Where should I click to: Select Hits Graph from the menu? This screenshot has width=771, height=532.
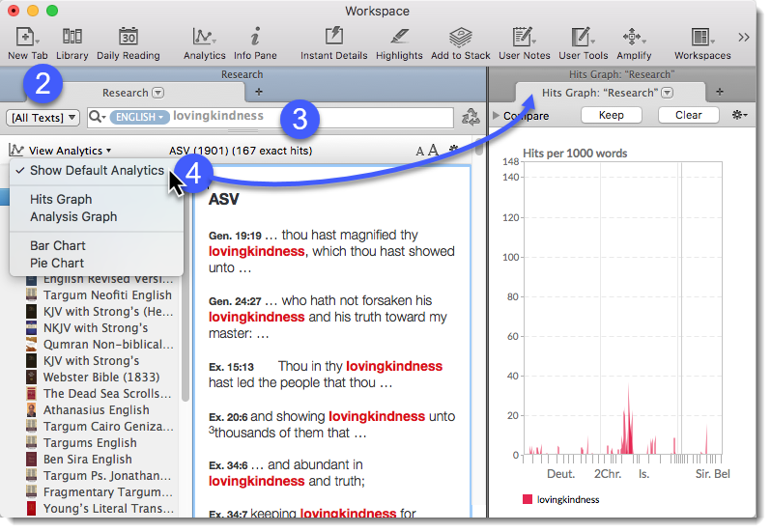click(x=61, y=199)
